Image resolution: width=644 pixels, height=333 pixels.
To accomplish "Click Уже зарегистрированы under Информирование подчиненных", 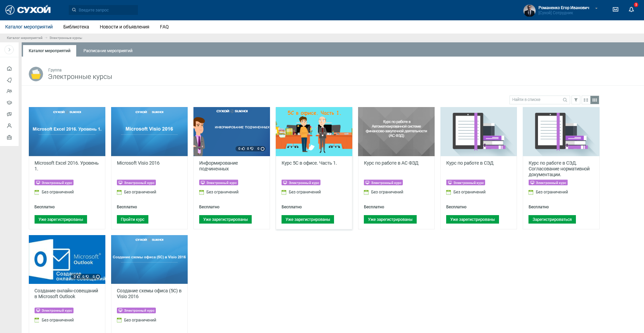I will click(225, 220).
